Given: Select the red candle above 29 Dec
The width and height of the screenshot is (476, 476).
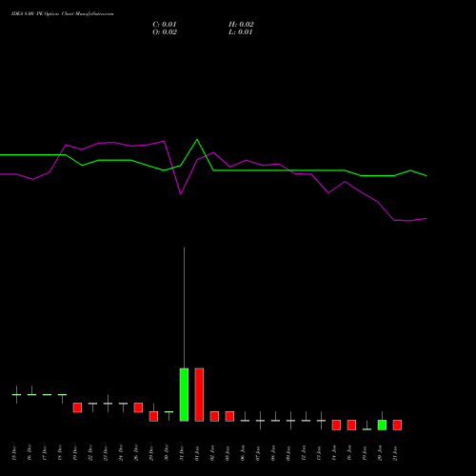Looking at the screenshot, I should point(153,416).
